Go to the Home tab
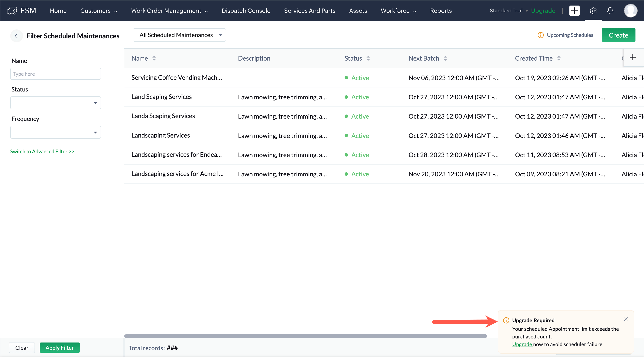Image resolution: width=644 pixels, height=357 pixels. pos(58,11)
